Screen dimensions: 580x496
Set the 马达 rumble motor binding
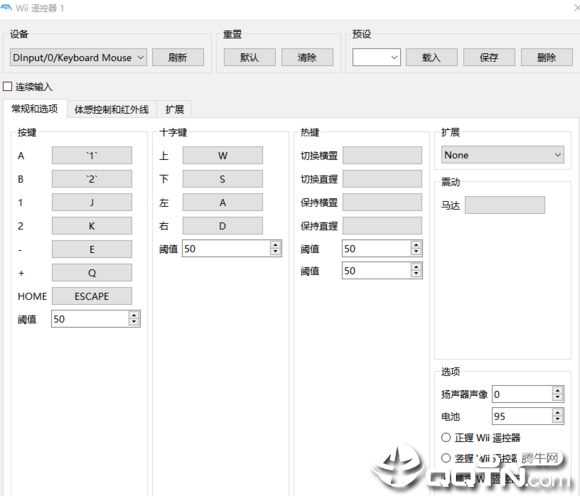505,205
